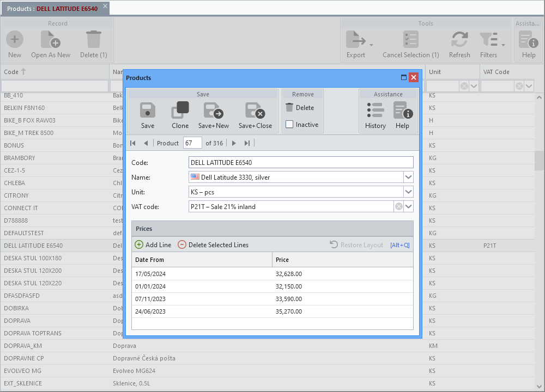Click scrollbar up arrow in main list

(x=539, y=97)
